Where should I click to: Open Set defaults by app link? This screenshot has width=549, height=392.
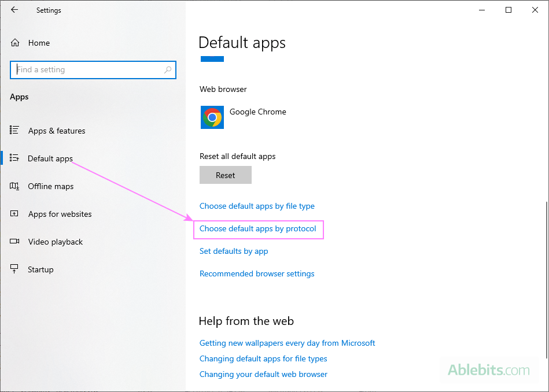[234, 252]
